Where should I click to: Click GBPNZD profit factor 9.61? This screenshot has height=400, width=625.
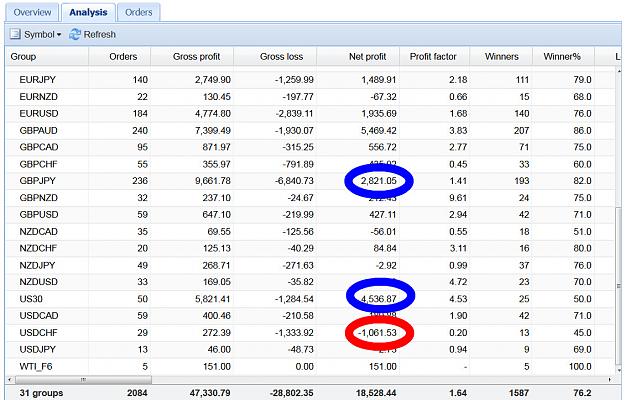458,198
